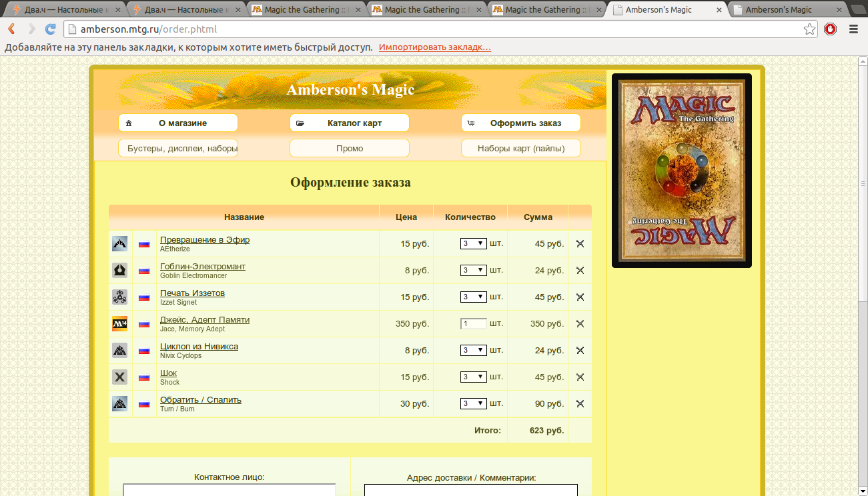Viewport: 868px width, 496px height.
Task: Remove Джейс, Адепт Памяти using X
Action: [x=580, y=324]
